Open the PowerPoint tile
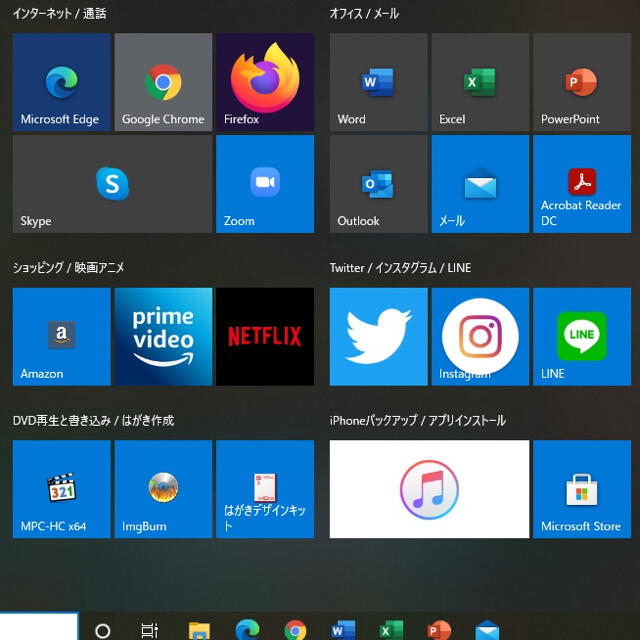Image resolution: width=640 pixels, height=640 pixels. pos(582,82)
